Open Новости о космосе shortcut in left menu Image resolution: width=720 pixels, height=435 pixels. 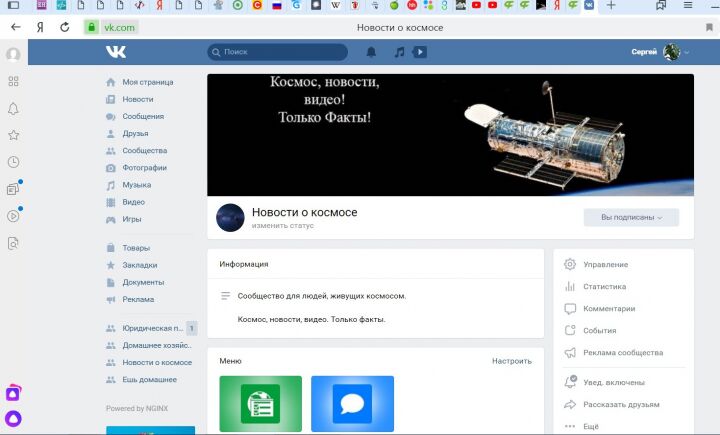pyautogui.click(x=157, y=362)
